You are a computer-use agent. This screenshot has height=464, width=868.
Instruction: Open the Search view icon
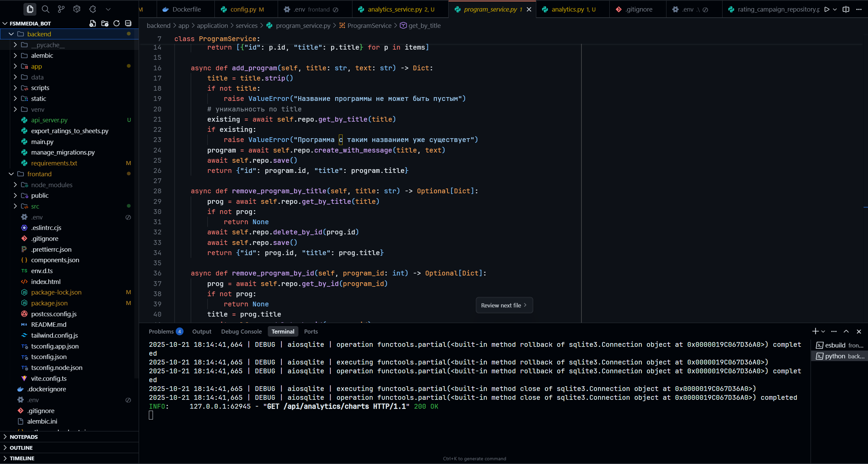tap(46, 9)
